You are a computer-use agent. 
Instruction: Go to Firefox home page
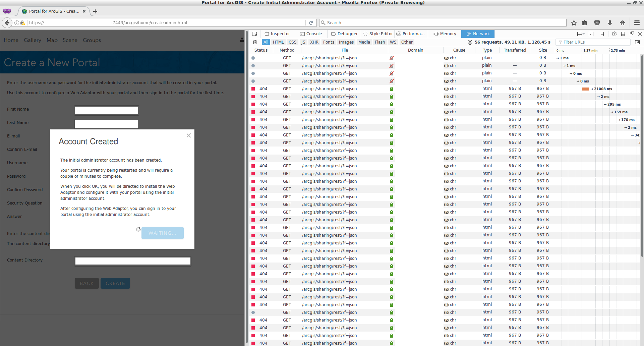click(623, 23)
